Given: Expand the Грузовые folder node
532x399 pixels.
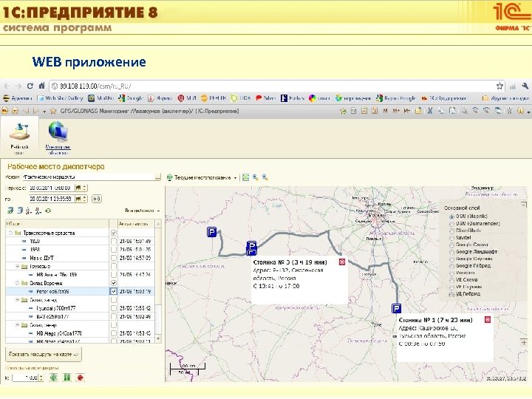Looking at the screenshot, I should (17, 266).
